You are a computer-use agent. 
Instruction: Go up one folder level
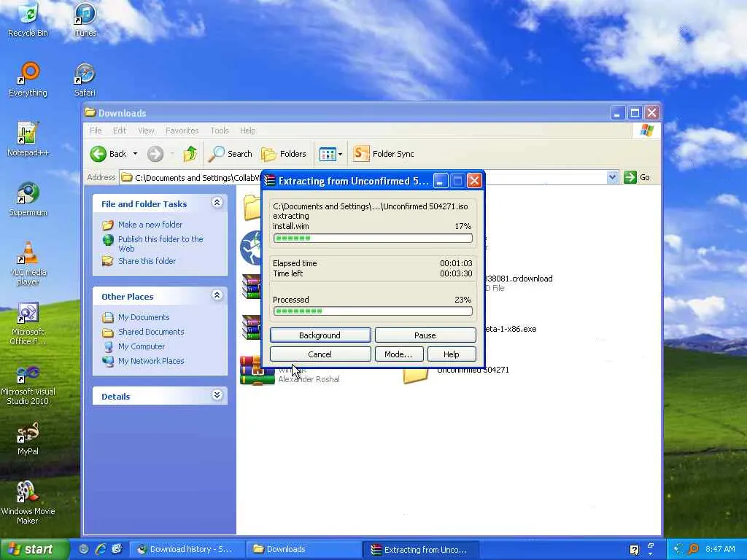[190, 154]
